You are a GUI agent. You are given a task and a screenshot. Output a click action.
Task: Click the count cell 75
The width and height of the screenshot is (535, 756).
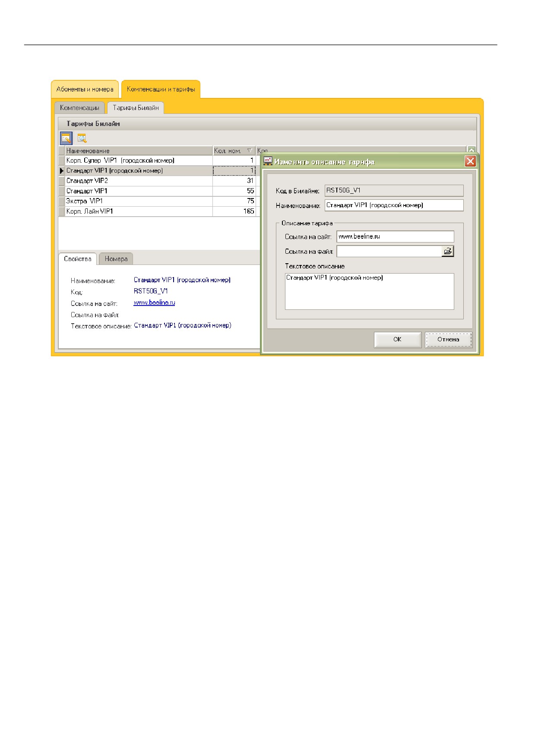[234, 201]
